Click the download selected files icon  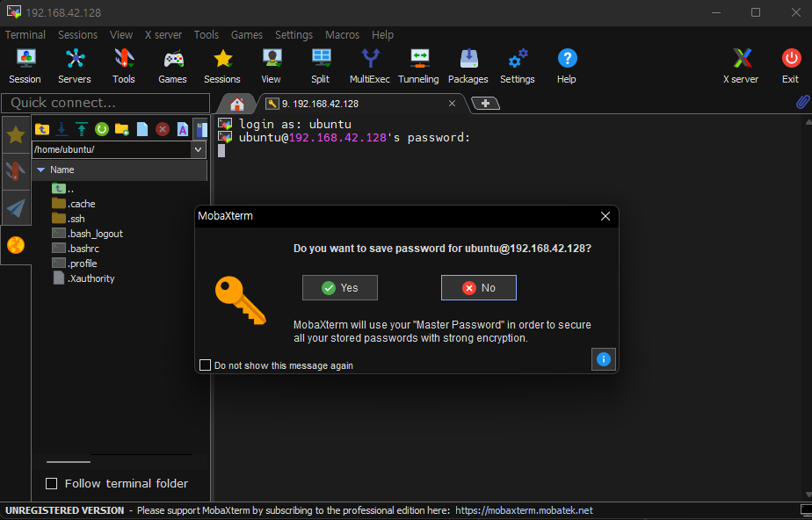pyautogui.click(x=62, y=129)
